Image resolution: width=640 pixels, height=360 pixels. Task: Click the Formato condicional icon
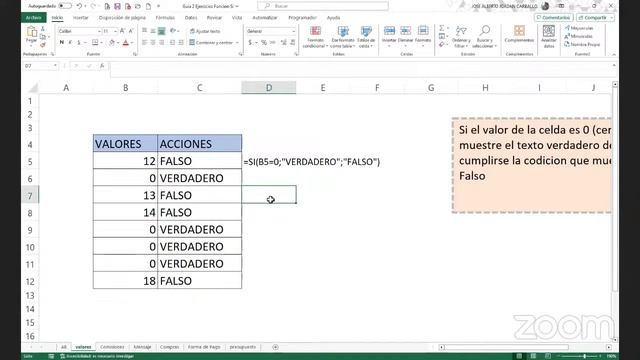316,31
